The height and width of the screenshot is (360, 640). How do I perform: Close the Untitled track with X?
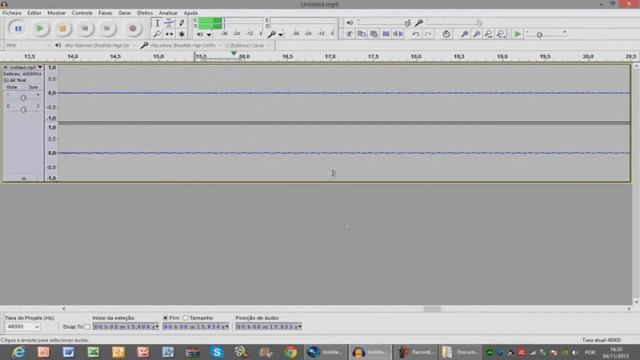pyautogui.click(x=6, y=67)
